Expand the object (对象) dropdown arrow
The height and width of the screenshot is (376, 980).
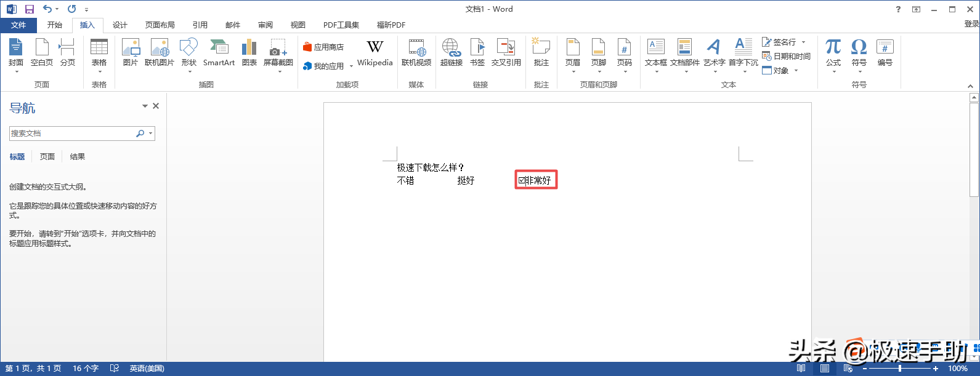tap(796, 70)
